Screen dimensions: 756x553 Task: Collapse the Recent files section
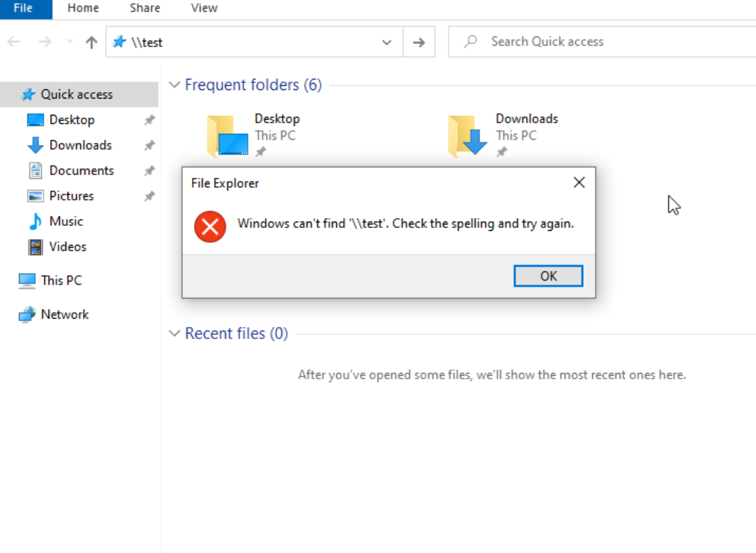tap(174, 333)
